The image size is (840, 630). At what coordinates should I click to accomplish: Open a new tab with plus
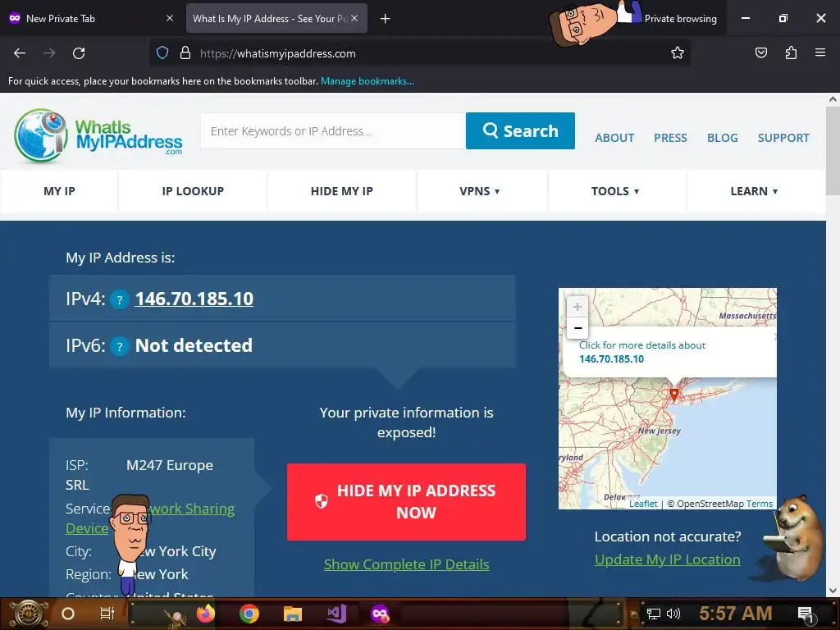pos(385,19)
